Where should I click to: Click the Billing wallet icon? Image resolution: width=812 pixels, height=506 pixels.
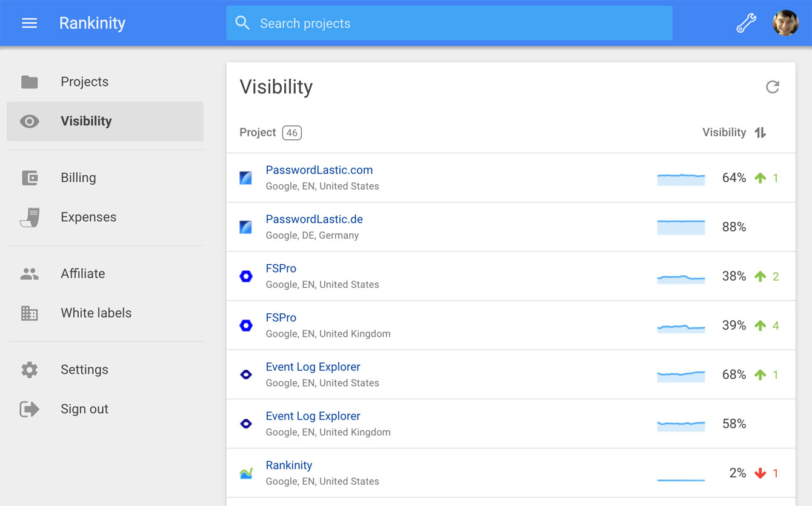[29, 178]
